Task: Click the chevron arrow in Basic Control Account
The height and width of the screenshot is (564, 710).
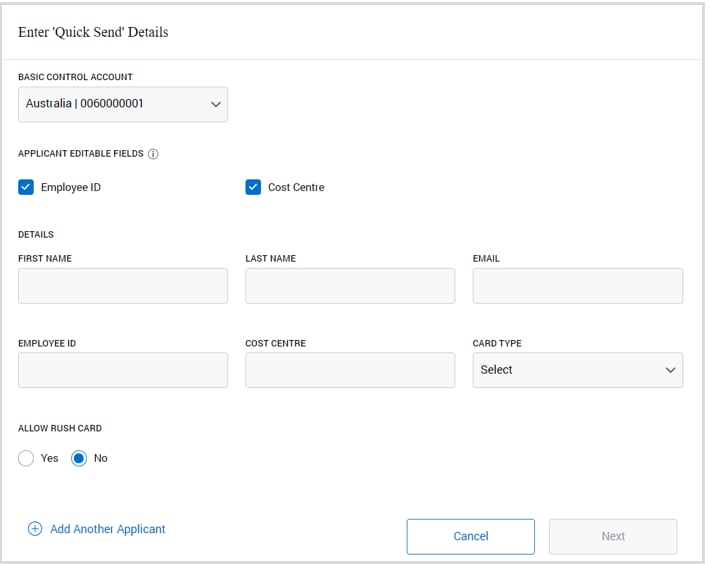Action: [x=214, y=104]
